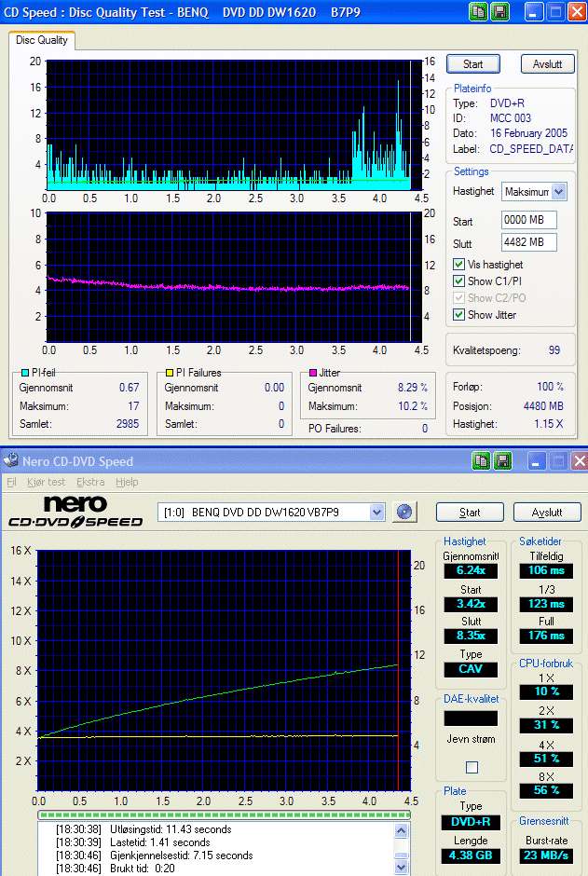Viewport: 588px width, 876px height.
Task: Toggle Show Jitter checkbox
Action: click(459, 315)
